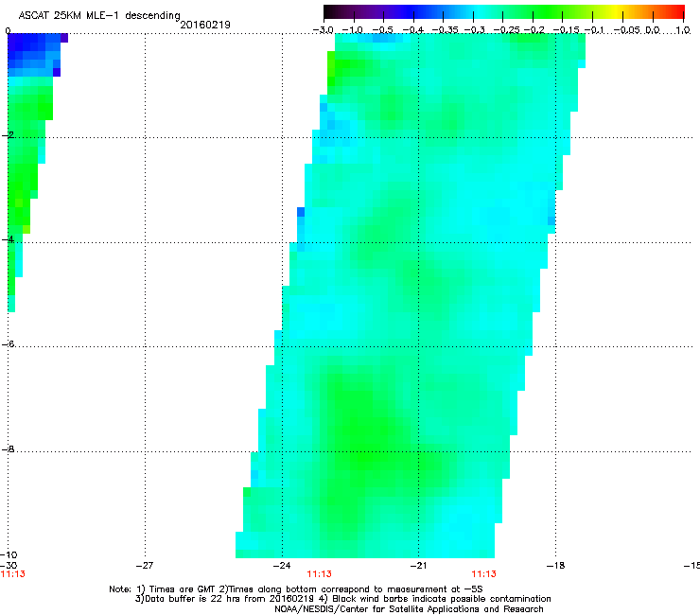The height and width of the screenshot is (615, 700).
Task: Click the 0.0 colorbar label
Action: click(653, 30)
